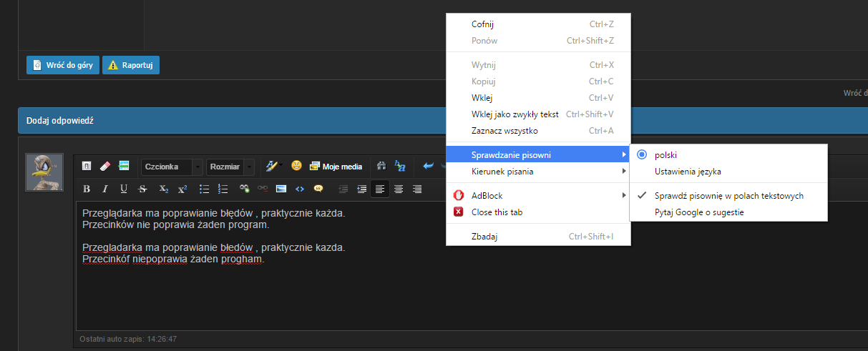
Task: Apply underline formatting
Action: pyautogui.click(x=124, y=189)
